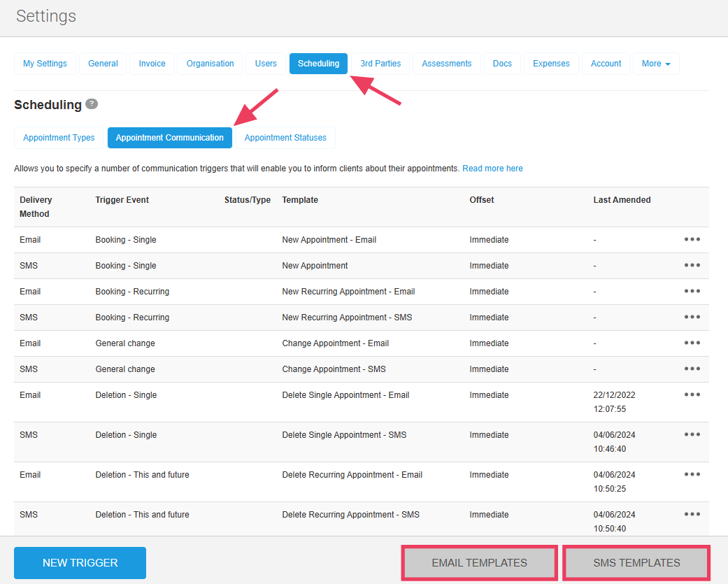This screenshot has width=728, height=584.
Task: Click ellipsis for Change Appointment - Email row
Action: [692, 343]
